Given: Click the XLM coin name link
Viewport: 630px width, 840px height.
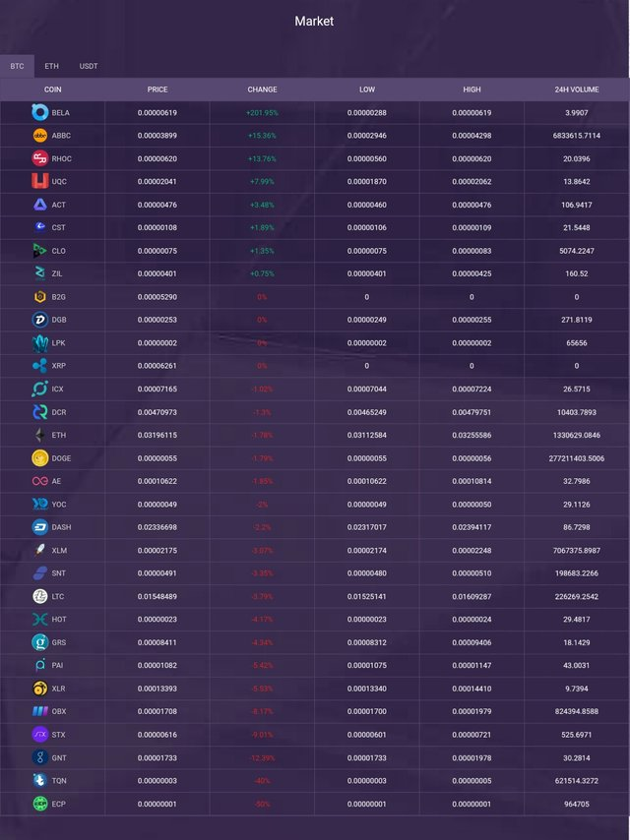Looking at the screenshot, I should [59, 550].
